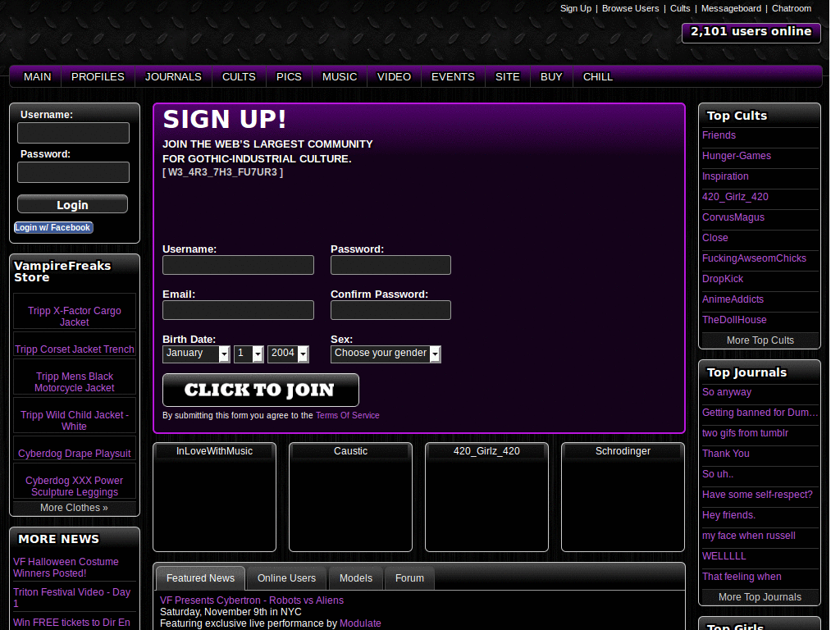This screenshot has width=840, height=630.
Task: Open the EVENTS navigation menu
Action: (453, 76)
